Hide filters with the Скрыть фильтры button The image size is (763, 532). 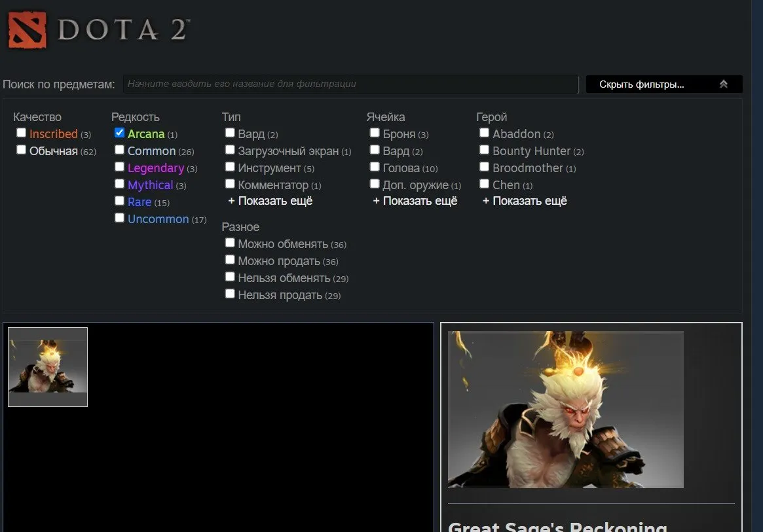[x=664, y=84]
